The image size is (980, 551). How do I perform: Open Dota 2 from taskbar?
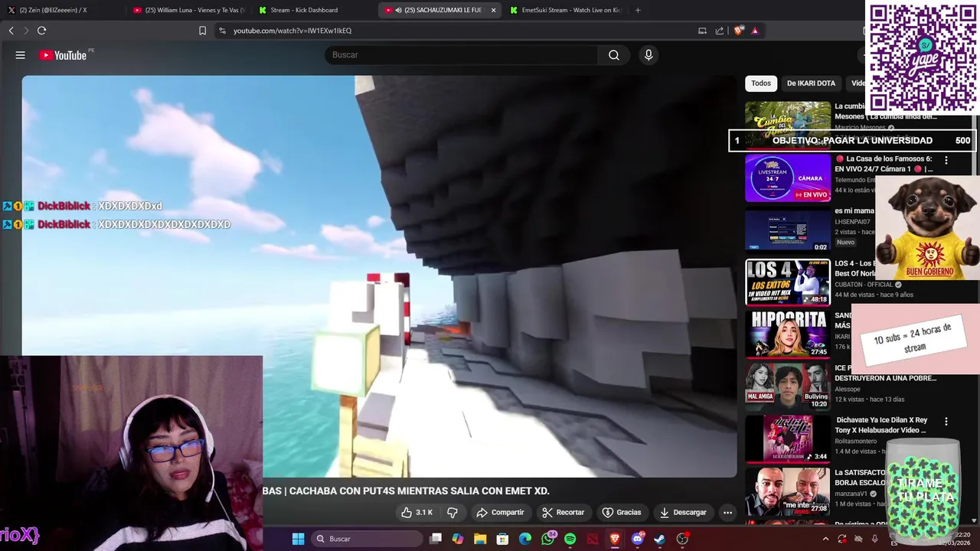(x=593, y=539)
